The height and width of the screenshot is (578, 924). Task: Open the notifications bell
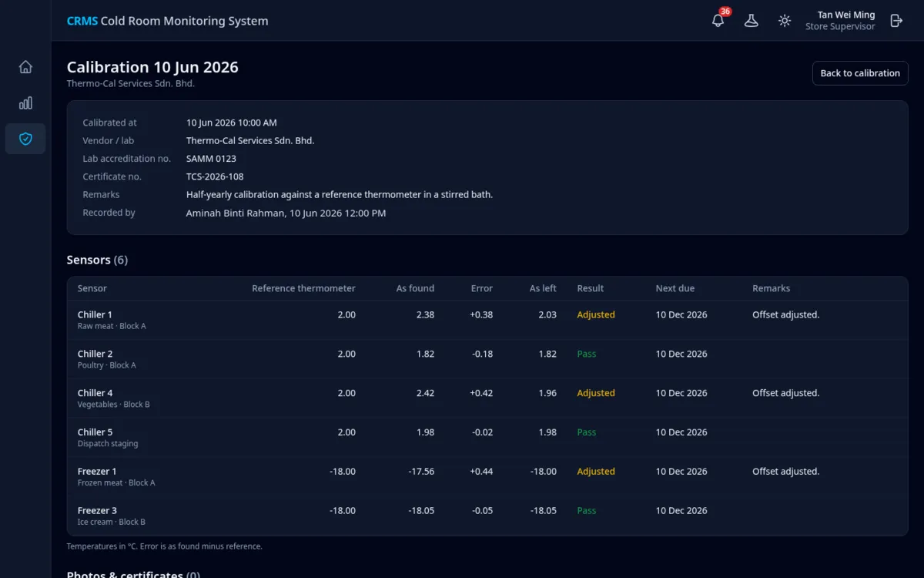pos(718,21)
